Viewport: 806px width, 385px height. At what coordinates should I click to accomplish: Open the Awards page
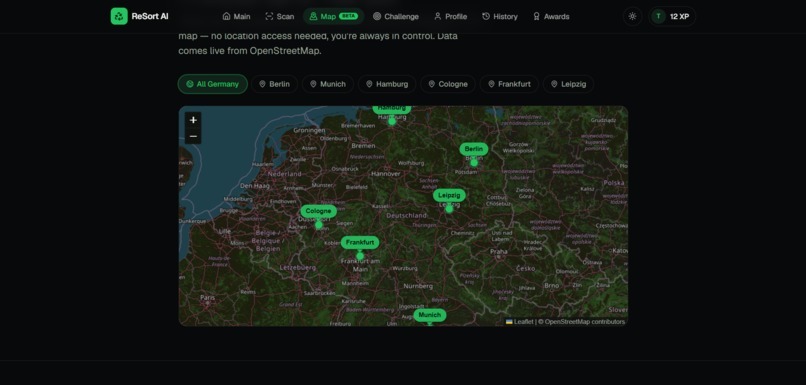pos(551,16)
